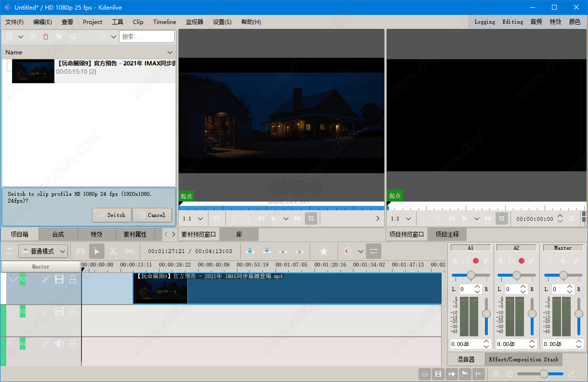This screenshot has width=588, height=382.
Task: Delete the clip using the red trash icon
Action: (x=46, y=37)
